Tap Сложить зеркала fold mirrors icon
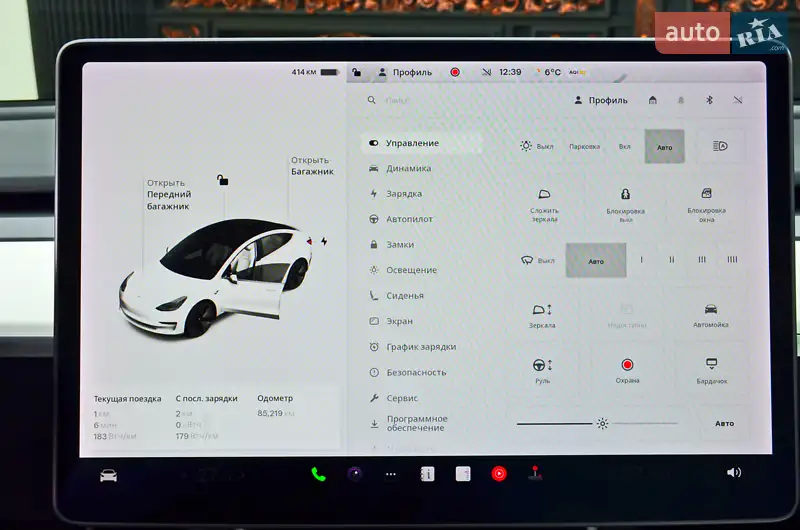This screenshot has height=530, width=800. (544, 205)
